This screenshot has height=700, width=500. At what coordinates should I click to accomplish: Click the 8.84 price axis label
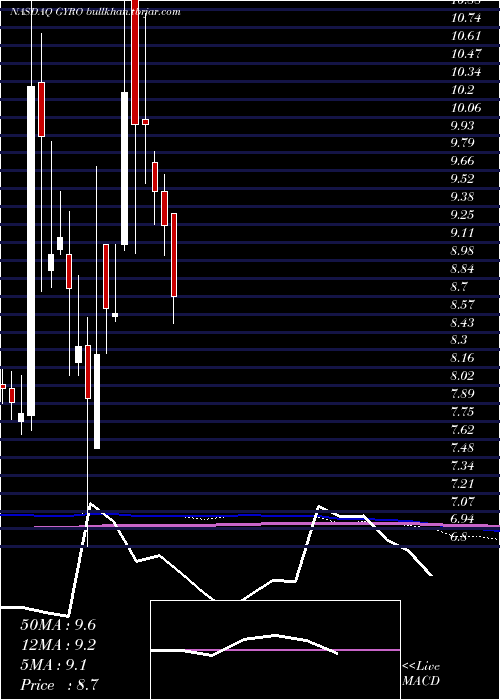462,269
